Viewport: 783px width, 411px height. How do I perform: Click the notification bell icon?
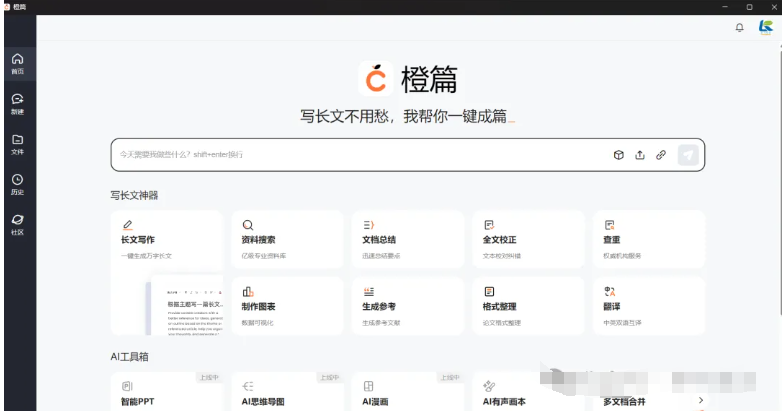coord(740,27)
